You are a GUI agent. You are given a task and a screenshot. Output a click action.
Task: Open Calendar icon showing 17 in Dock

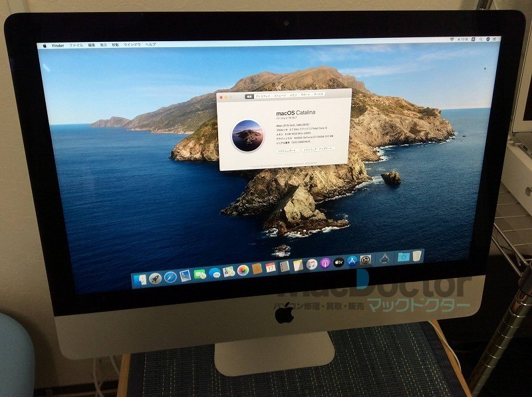(x=271, y=267)
